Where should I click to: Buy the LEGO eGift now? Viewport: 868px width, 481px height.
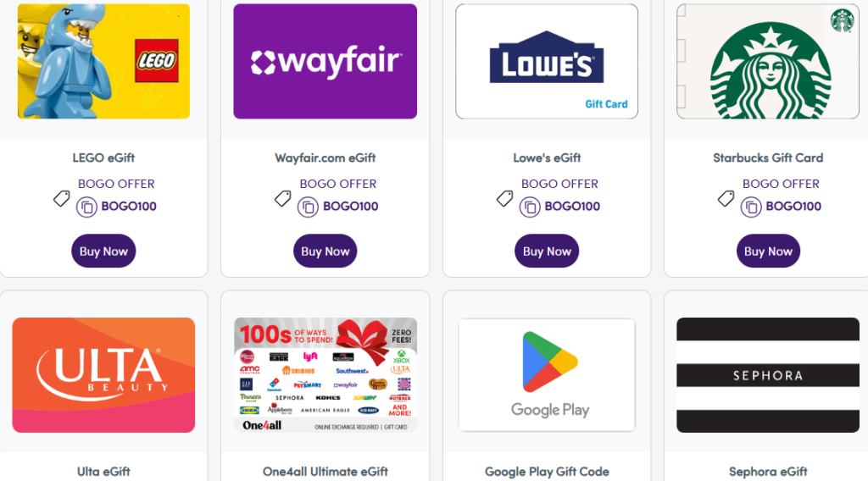click(103, 251)
